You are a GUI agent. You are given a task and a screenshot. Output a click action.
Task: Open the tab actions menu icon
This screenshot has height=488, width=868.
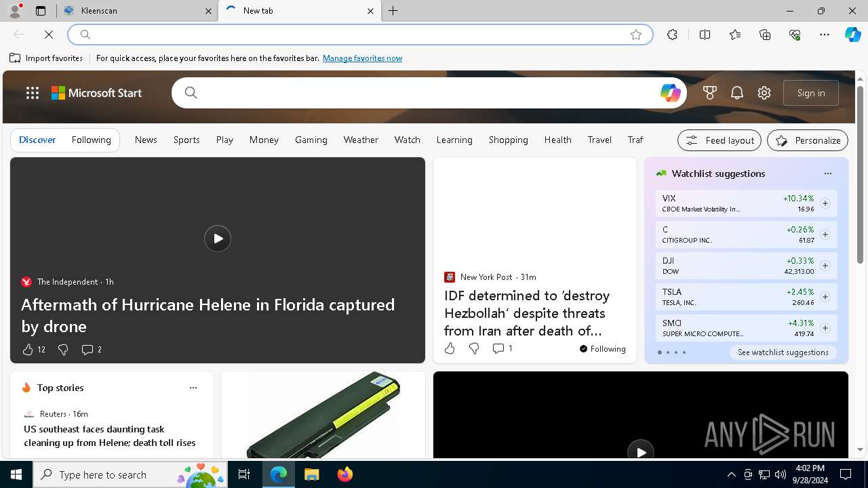click(41, 11)
